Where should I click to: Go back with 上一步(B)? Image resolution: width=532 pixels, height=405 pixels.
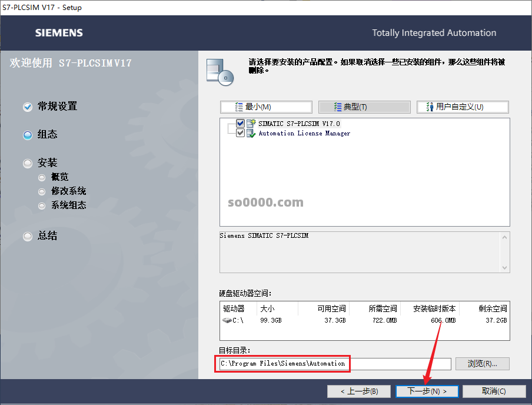point(360,391)
